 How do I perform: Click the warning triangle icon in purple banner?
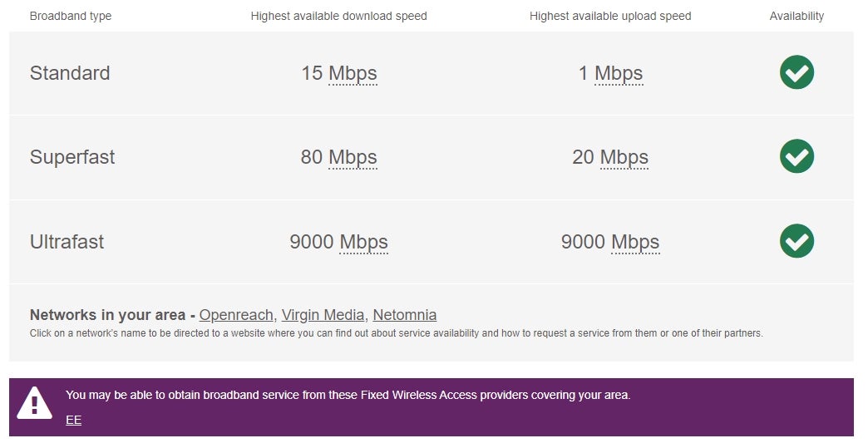coord(34,403)
